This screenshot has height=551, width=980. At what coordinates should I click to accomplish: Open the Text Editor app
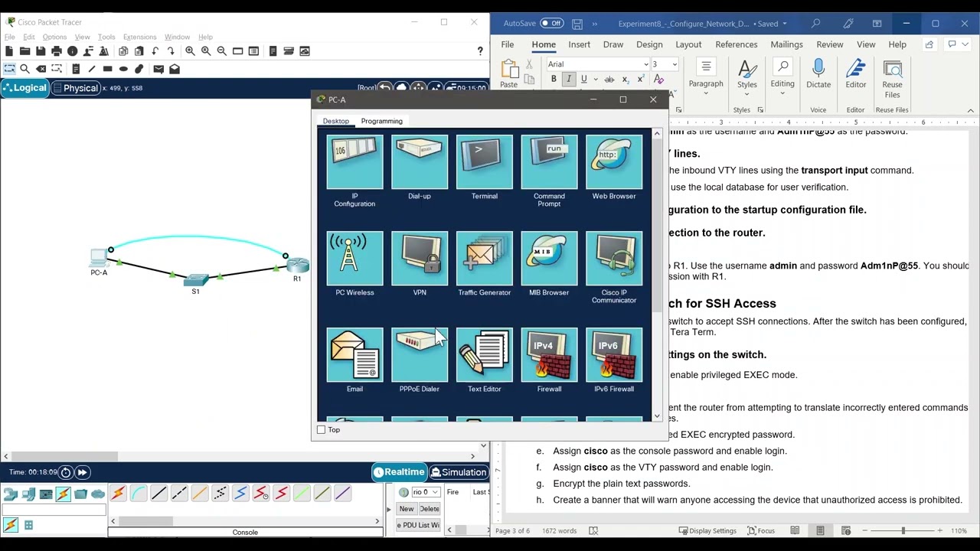tap(485, 355)
